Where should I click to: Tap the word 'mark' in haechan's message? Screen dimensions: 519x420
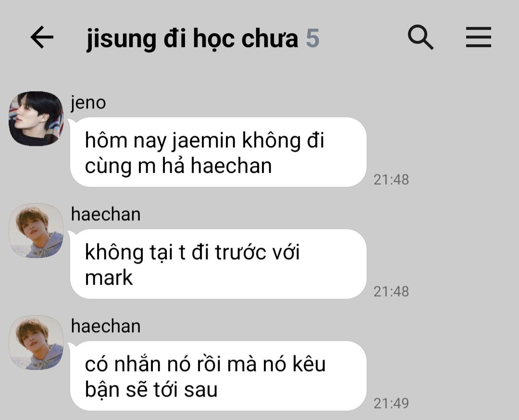point(109,277)
